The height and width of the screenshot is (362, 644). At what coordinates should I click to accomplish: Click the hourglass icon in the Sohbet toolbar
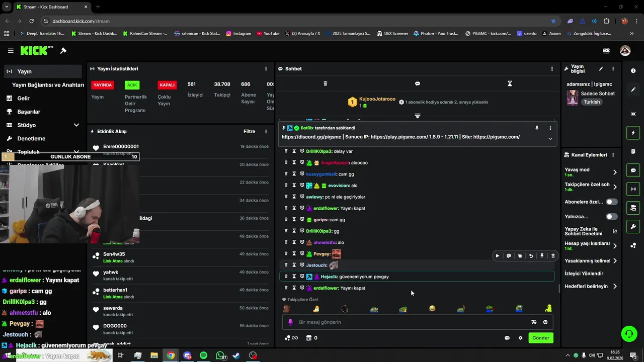510,83
